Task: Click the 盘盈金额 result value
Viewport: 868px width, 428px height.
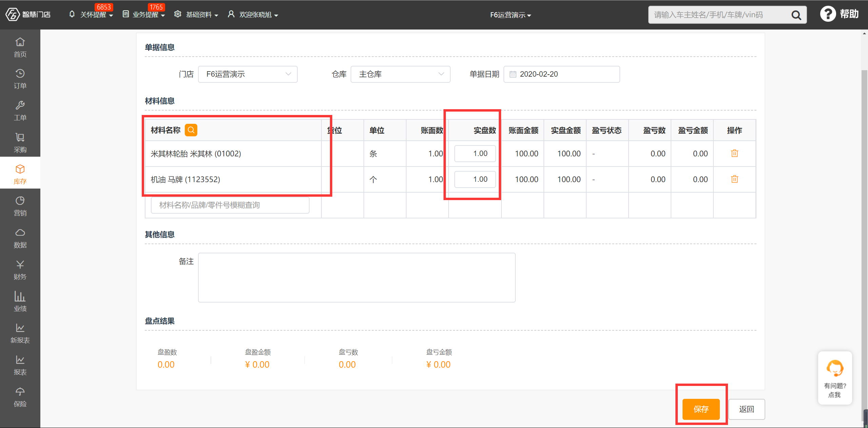Action: [257, 365]
